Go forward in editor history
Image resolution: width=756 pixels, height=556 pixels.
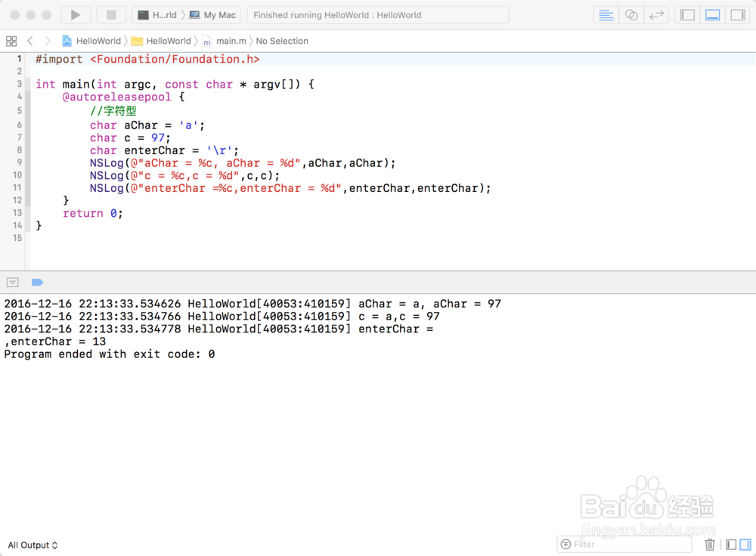click(47, 41)
